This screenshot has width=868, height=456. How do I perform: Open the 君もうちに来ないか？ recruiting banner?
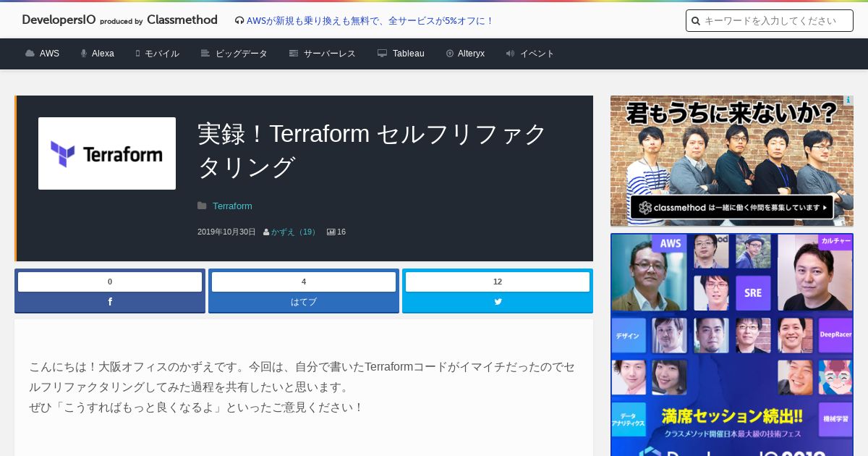click(732, 161)
